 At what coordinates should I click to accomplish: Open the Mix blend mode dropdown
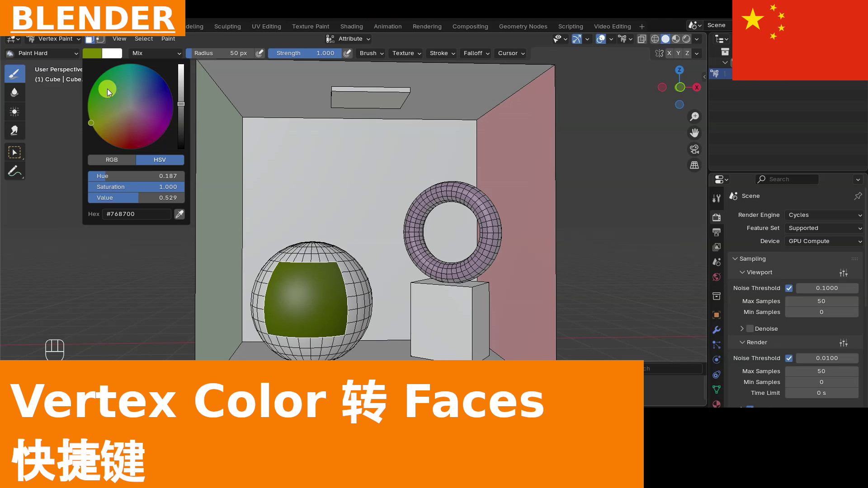[x=156, y=53]
